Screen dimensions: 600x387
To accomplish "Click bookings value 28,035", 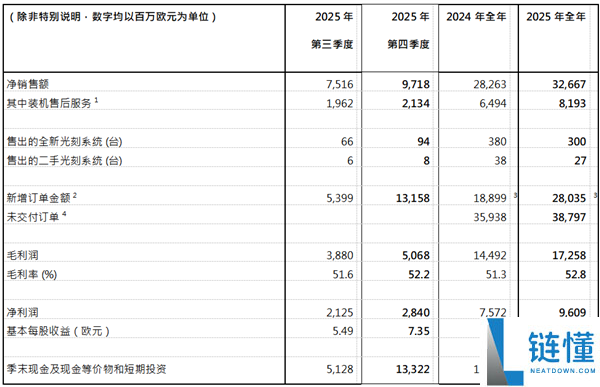I will pos(569,198).
